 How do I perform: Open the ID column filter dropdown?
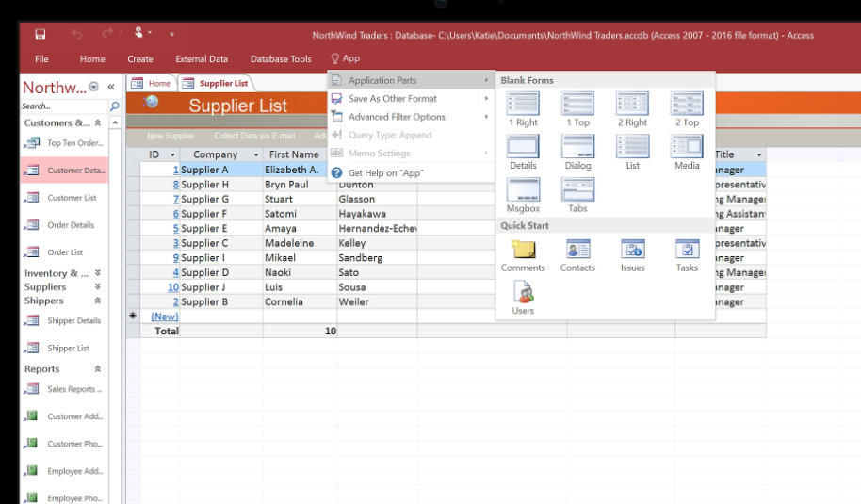coord(172,154)
